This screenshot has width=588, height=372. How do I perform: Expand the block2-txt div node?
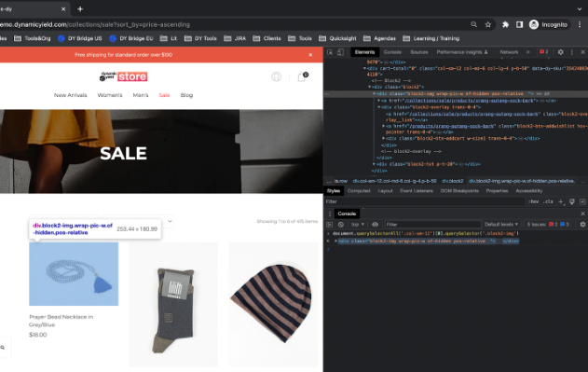[x=374, y=164]
